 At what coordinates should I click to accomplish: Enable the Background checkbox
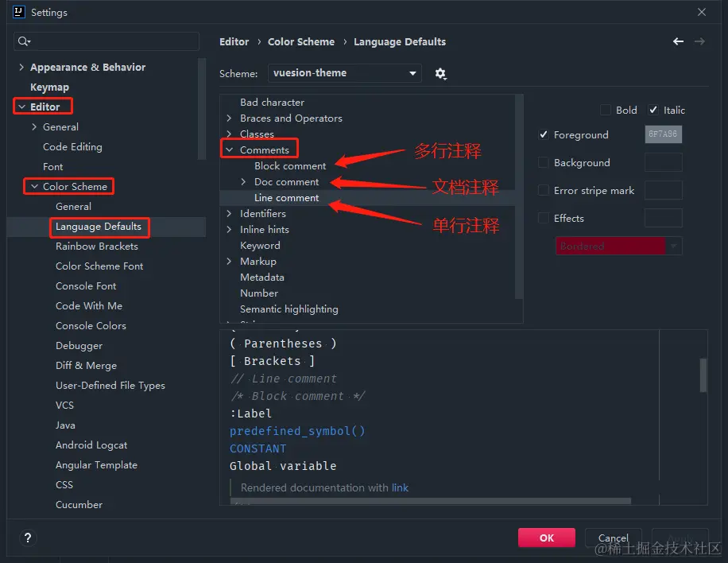(543, 162)
